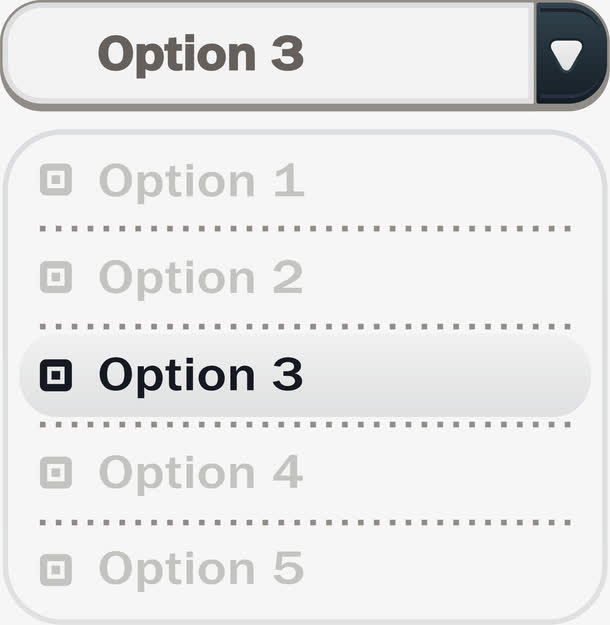Pick the Option 5 text label

point(202,571)
